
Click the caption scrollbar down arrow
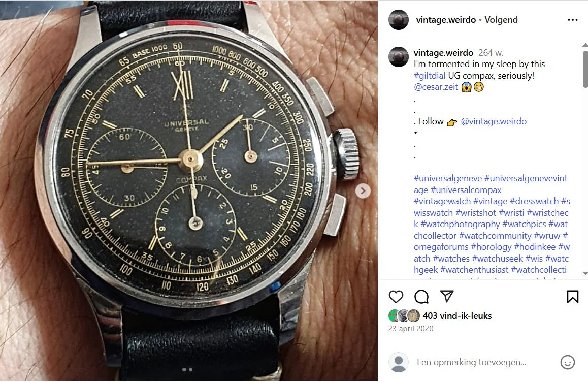coord(585,274)
